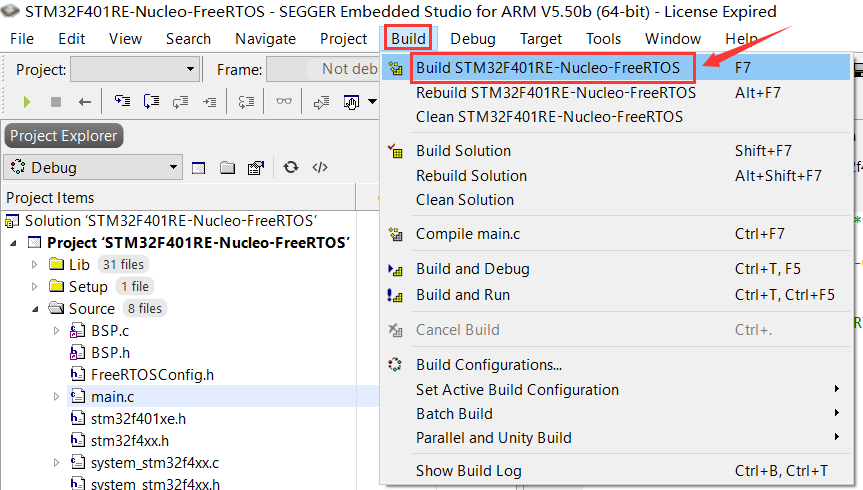Click the Solution icon in project tree

[12, 221]
